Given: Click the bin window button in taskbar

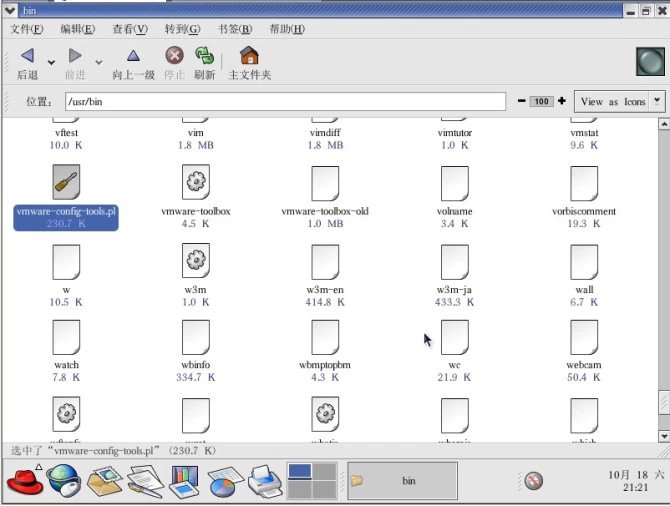Looking at the screenshot, I should tap(401, 481).
